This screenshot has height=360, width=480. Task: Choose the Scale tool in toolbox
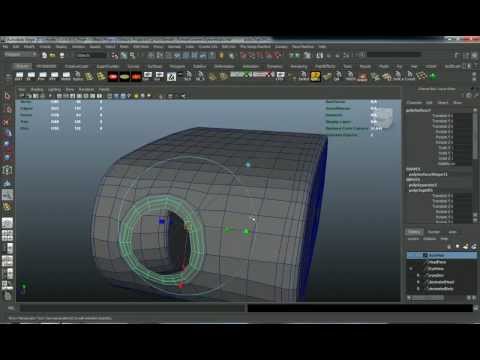click(x=7, y=157)
